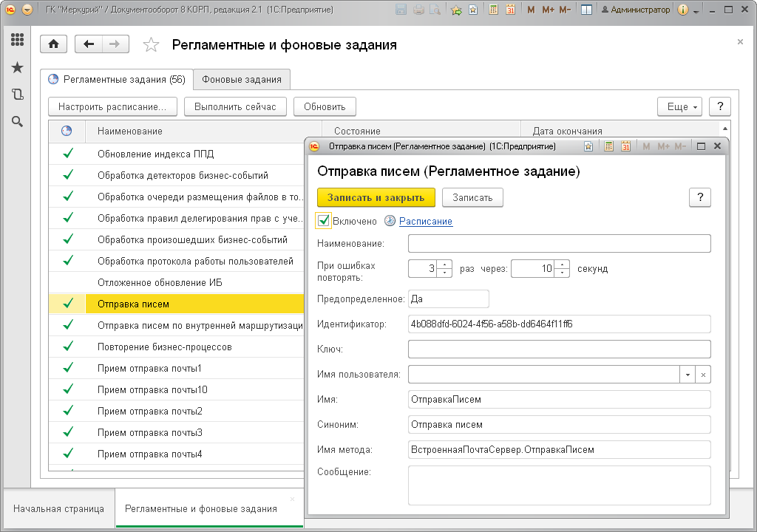The image size is (757, 532).
Task: Switch to Фоновые задания tab
Action: tap(242, 79)
